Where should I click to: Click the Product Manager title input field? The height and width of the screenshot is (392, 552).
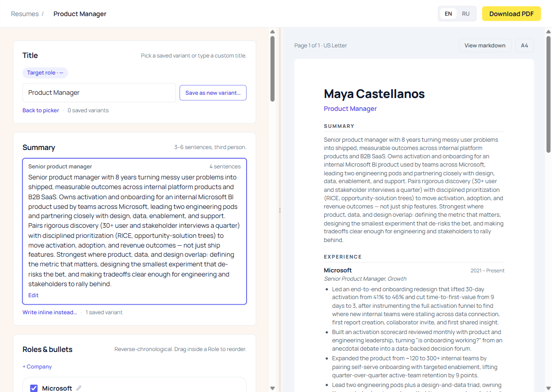[99, 92]
